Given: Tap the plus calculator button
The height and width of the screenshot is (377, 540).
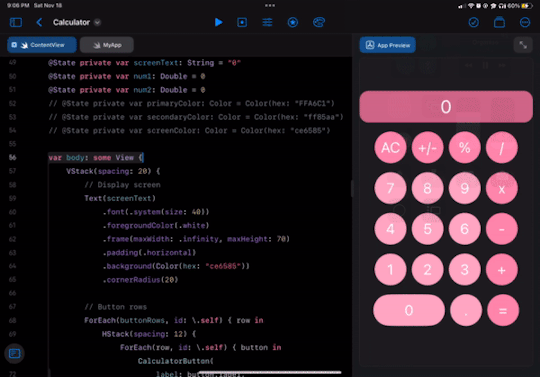Looking at the screenshot, I should [502, 270].
